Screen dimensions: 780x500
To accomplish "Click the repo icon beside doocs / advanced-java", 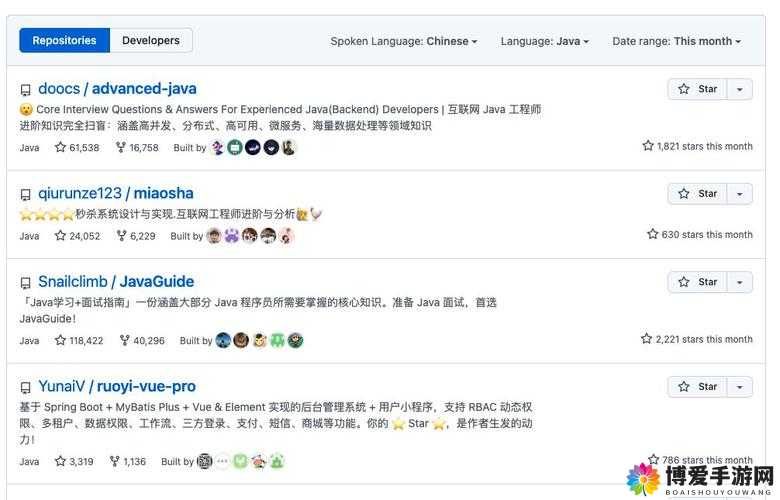I will (x=25, y=90).
